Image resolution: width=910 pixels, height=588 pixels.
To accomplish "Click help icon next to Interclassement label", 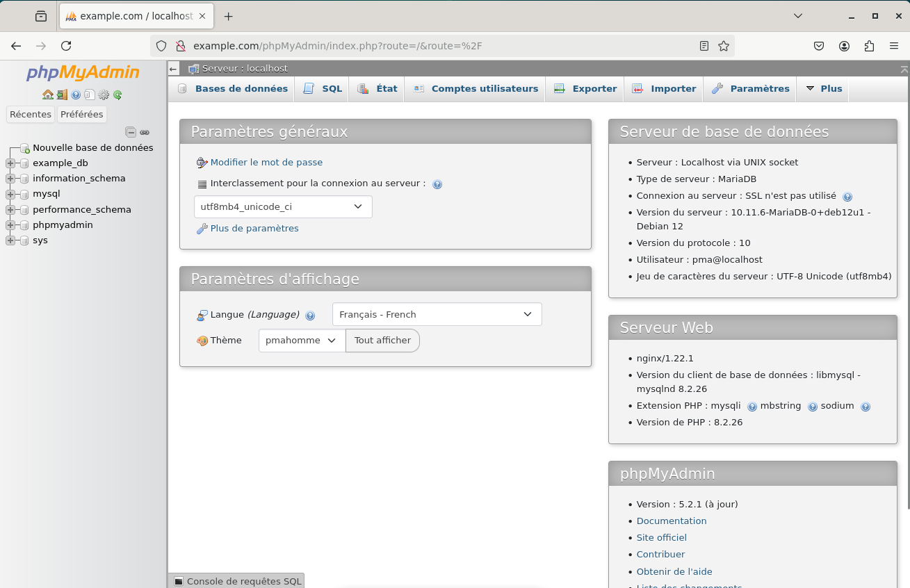I will [437, 184].
